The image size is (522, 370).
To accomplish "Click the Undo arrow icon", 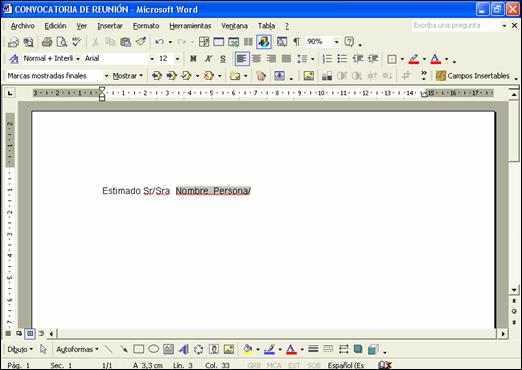I will tap(159, 42).
